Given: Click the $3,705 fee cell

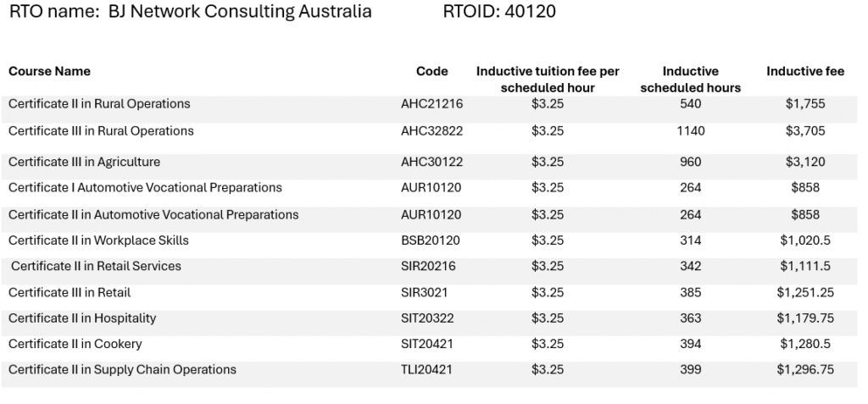Looking at the screenshot, I should click(x=805, y=131).
